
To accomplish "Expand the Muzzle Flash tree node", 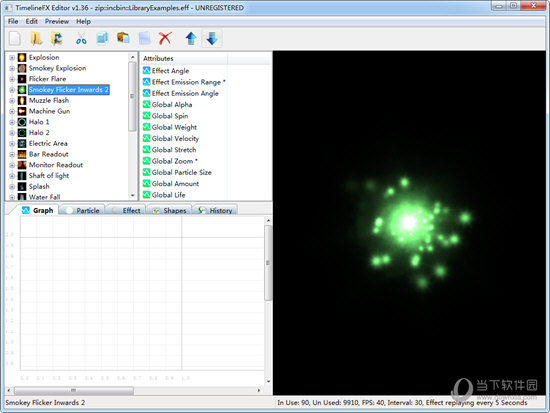I will (12, 101).
